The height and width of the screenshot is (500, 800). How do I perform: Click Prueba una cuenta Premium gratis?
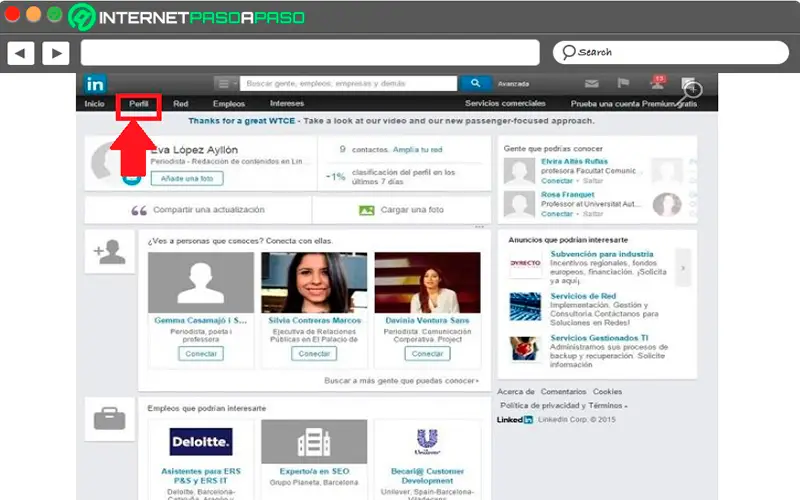click(634, 104)
